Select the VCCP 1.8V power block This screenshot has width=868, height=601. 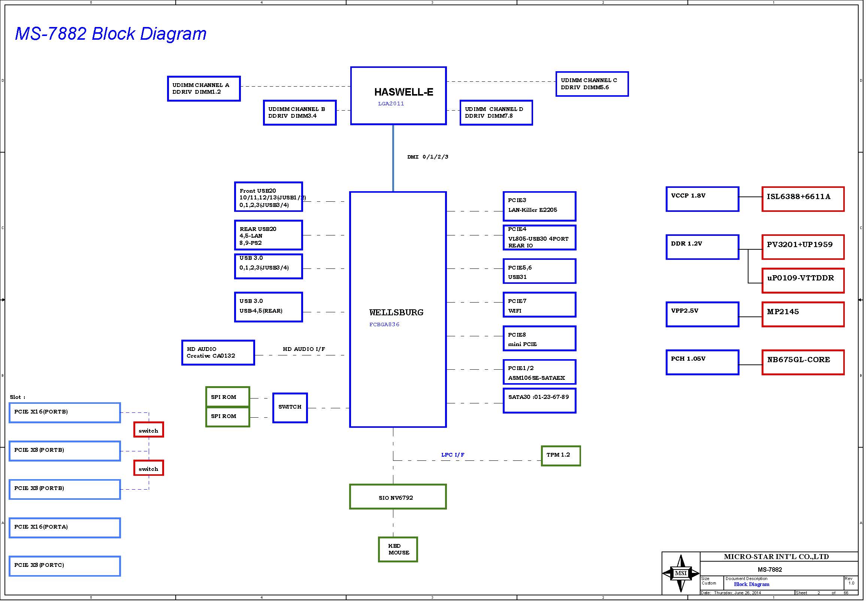coord(702,199)
